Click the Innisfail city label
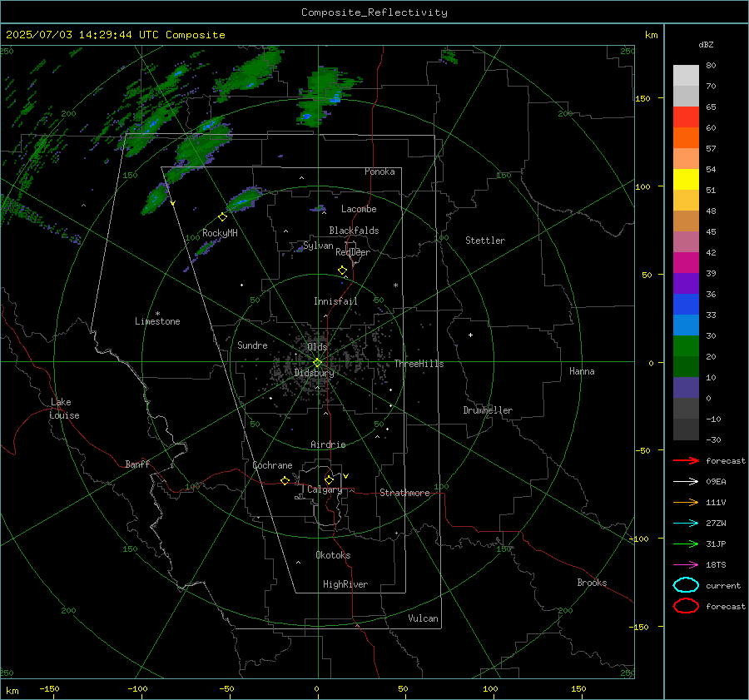Screen dimensions: 749x700 pos(335,301)
